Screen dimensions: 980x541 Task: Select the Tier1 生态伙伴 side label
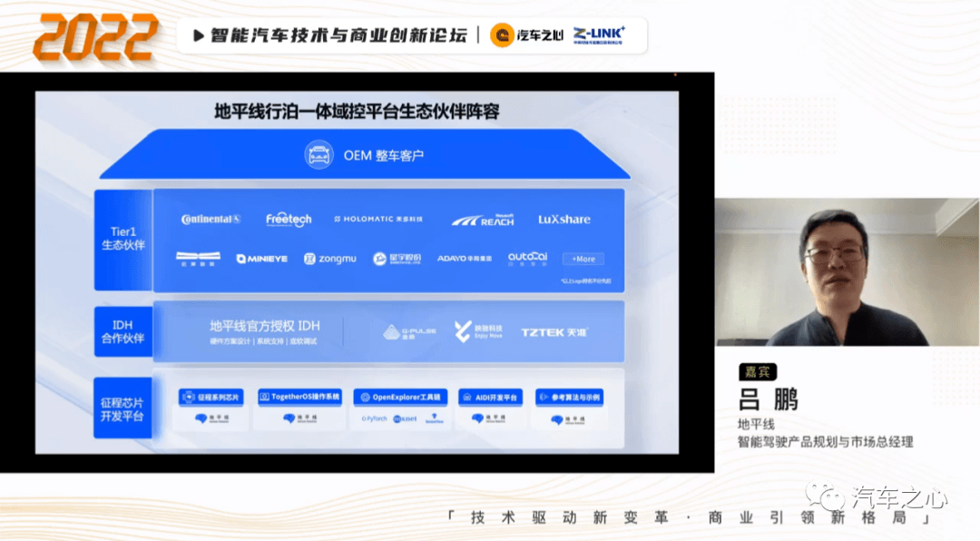(x=123, y=239)
